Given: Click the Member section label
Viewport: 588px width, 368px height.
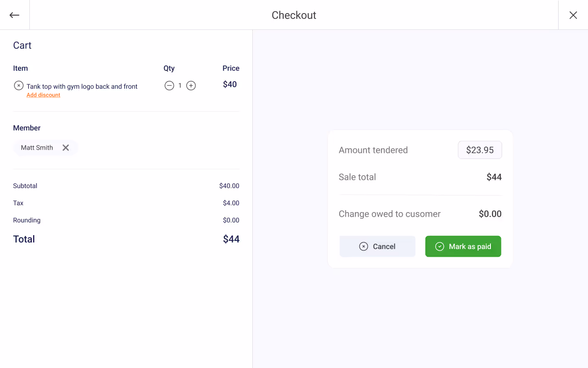Looking at the screenshot, I should (27, 128).
